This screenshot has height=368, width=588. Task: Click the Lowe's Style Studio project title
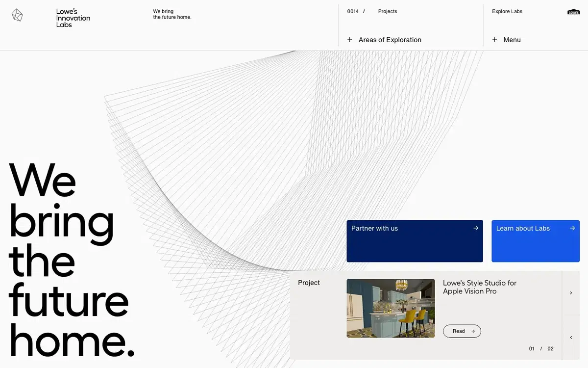click(480, 287)
